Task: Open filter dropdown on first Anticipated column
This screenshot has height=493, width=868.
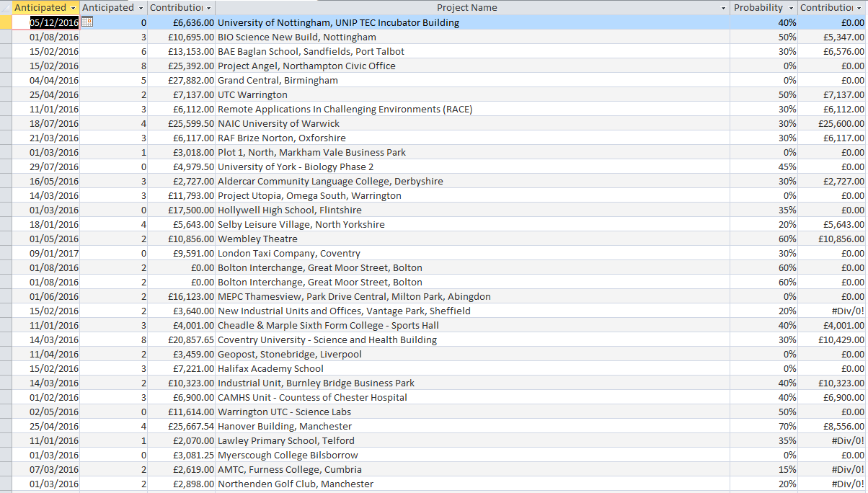Action: tap(73, 8)
